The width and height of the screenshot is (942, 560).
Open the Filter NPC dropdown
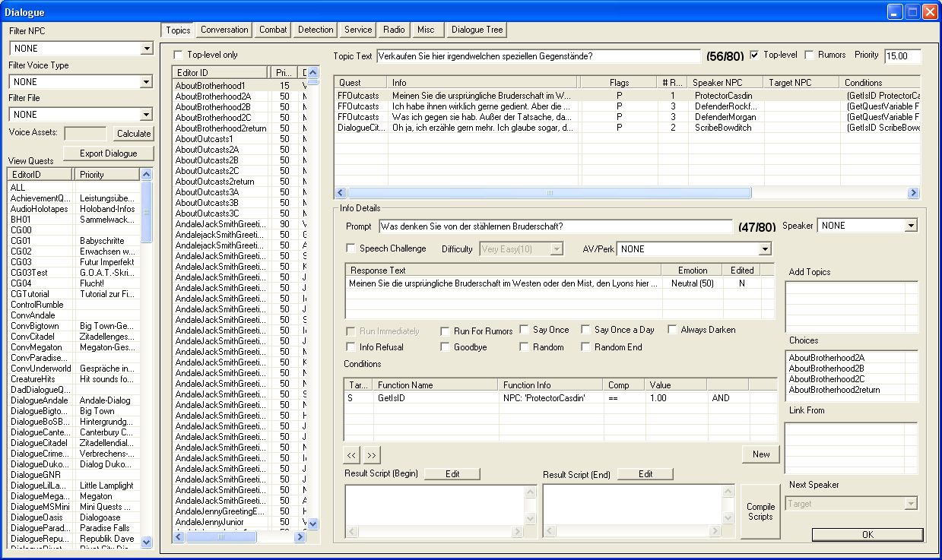(147, 49)
